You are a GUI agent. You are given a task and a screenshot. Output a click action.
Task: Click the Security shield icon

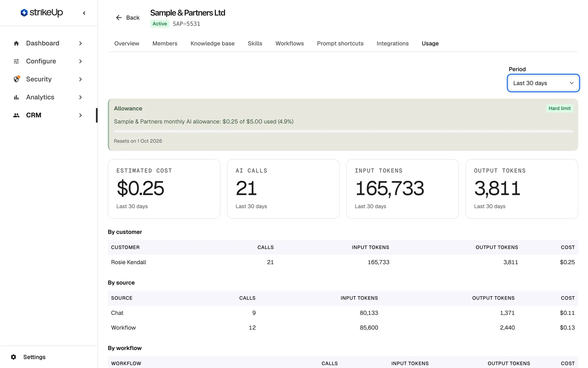coord(16,79)
